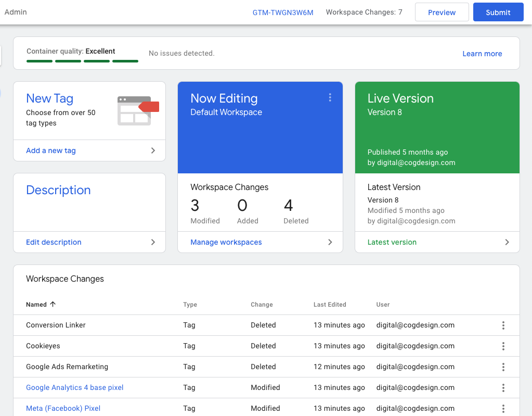The width and height of the screenshot is (532, 416).
Task: Click the Preview button
Action: [x=442, y=12]
